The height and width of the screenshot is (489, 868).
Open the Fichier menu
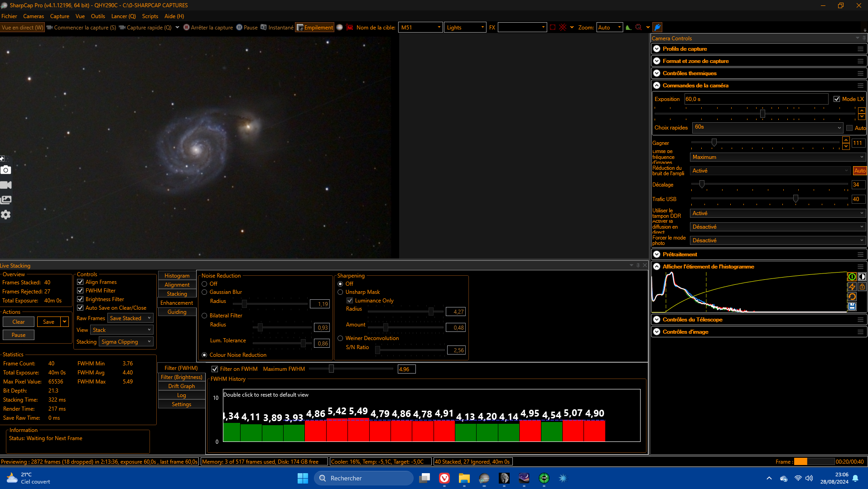pos(9,16)
